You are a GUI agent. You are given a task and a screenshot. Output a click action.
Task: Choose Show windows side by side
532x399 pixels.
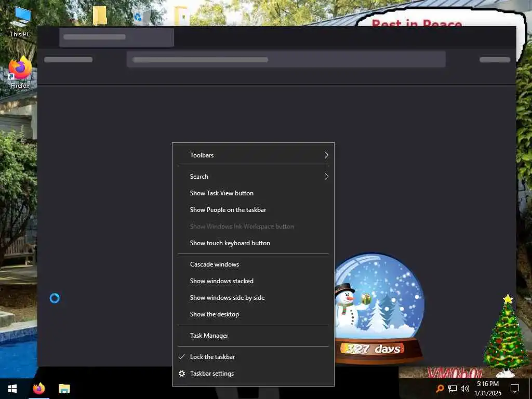click(253, 298)
